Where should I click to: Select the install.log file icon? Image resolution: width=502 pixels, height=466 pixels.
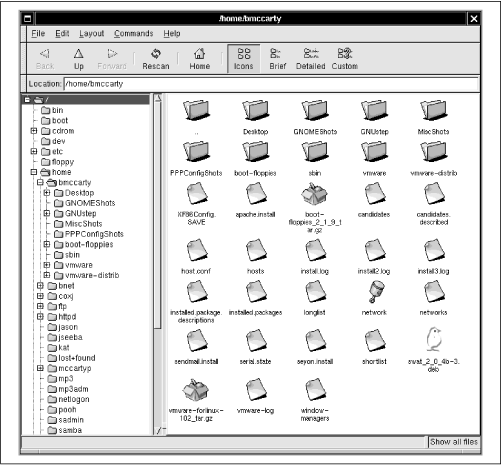[315, 250]
